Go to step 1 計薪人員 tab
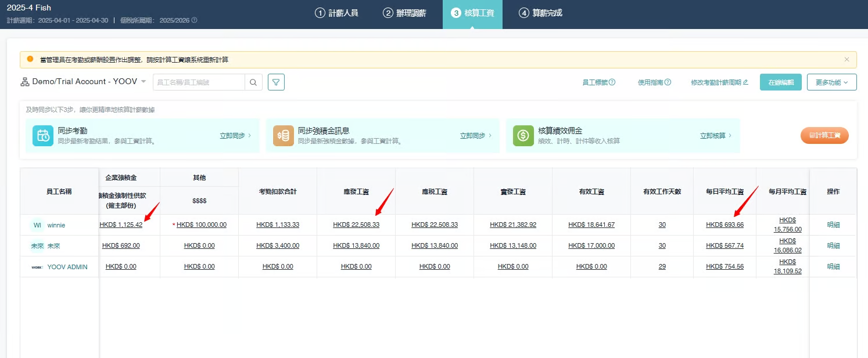 (336, 13)
